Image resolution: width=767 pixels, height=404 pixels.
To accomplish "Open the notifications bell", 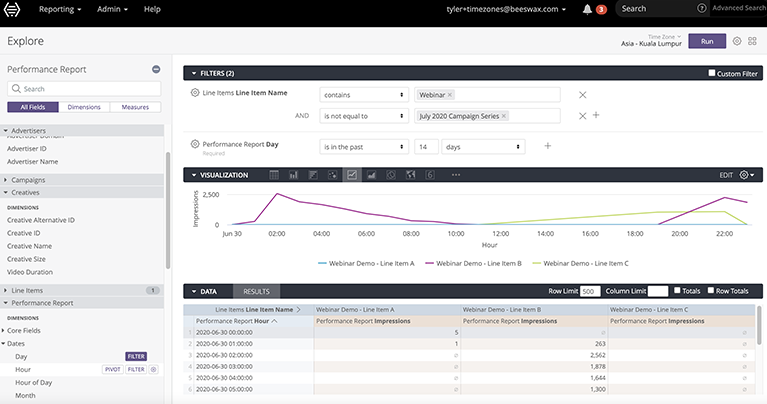I will pos(587,9).
